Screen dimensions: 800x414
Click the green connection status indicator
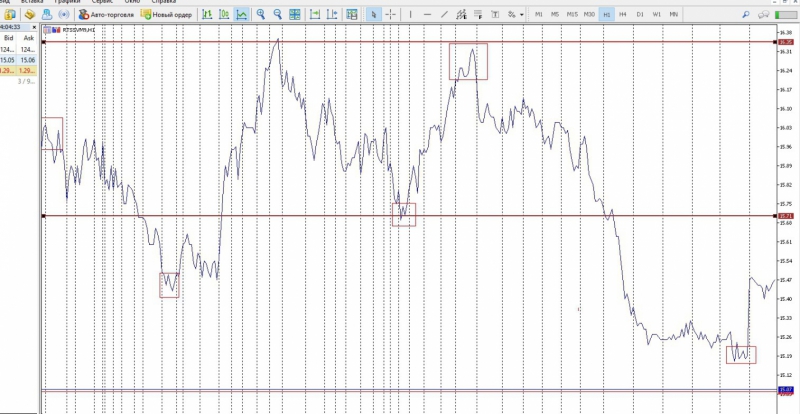pos(785,15)
